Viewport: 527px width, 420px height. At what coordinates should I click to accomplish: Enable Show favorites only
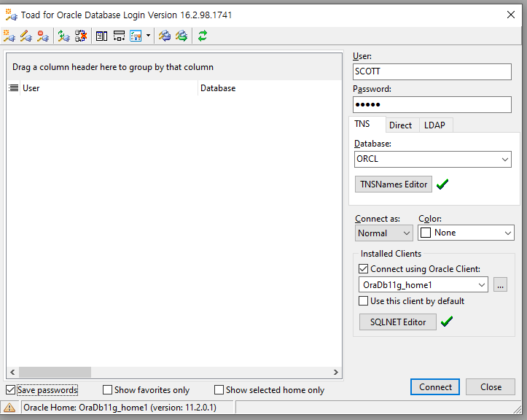tap(107, 389)
